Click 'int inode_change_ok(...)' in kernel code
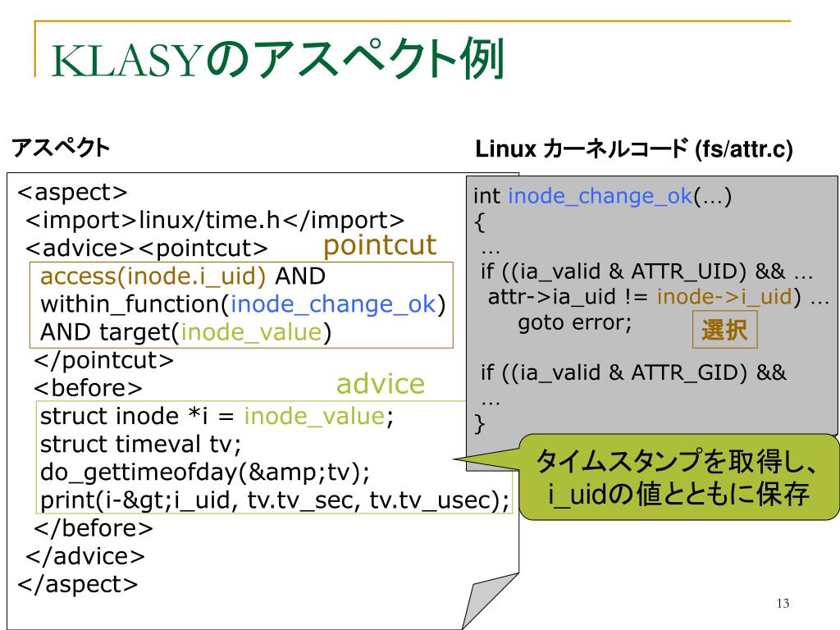The width and height of the screenshot is (840, 630). (x=603, y=196)
